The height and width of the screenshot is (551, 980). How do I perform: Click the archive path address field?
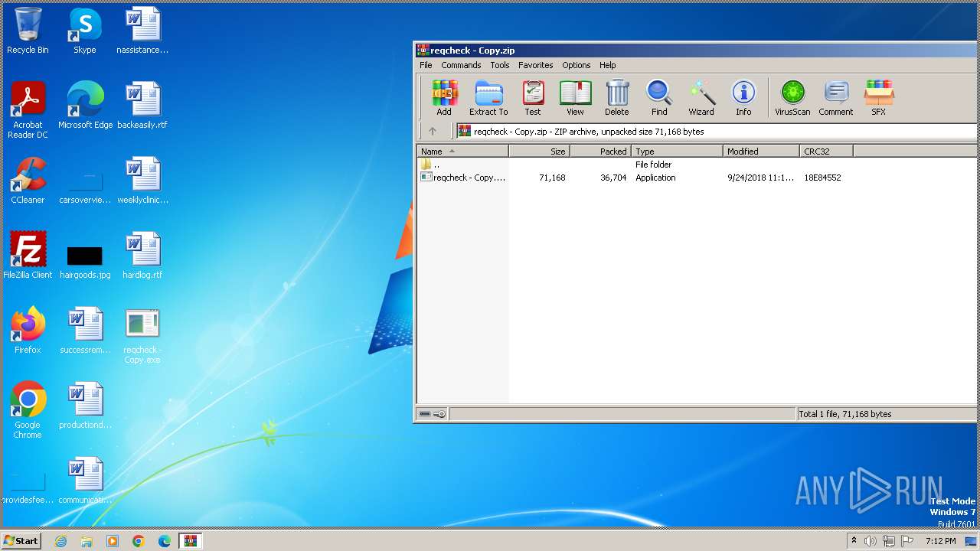tap(716, 132)
